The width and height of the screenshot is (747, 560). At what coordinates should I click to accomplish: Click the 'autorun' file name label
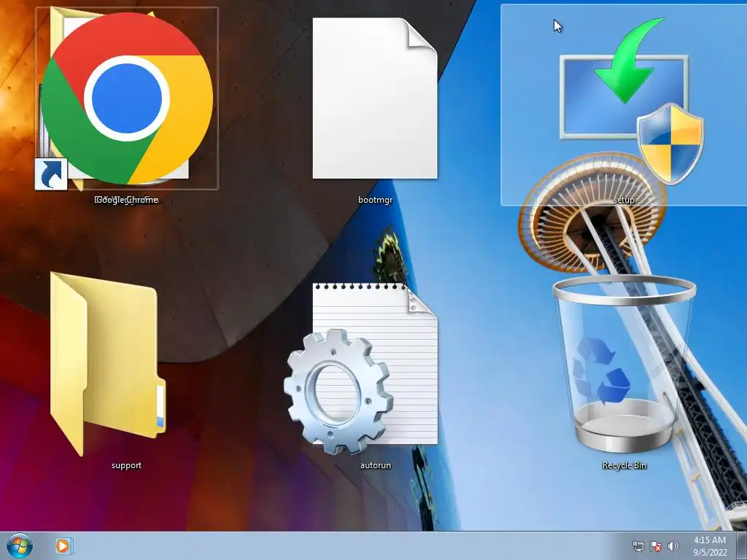tap(376, 465)
